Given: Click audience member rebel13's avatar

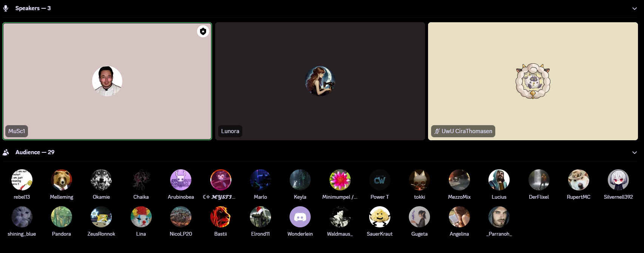Looking at the screenshot, I should click(22, 180).
